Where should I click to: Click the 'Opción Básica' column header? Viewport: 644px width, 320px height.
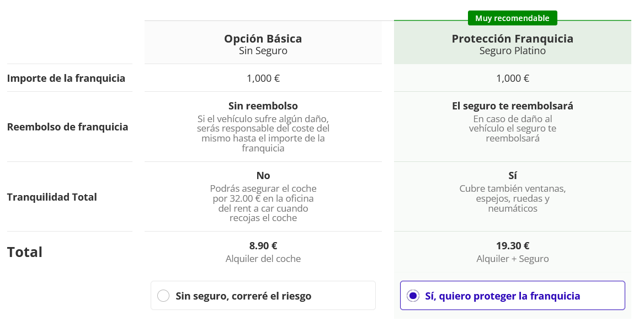(x=263, y=39)
